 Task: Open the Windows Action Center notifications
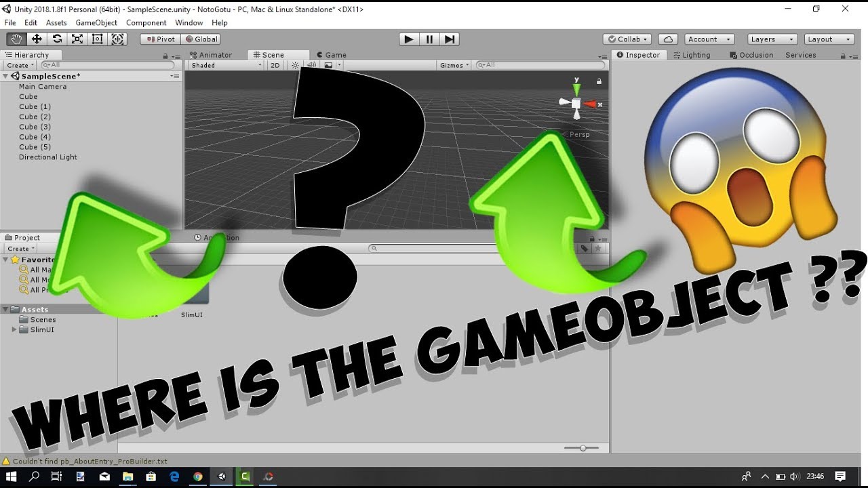(x=840, y=476)
